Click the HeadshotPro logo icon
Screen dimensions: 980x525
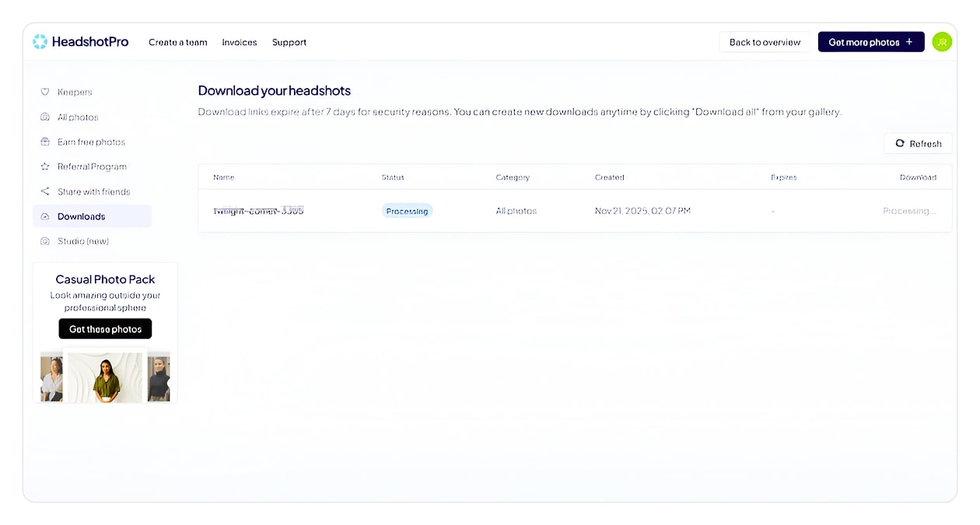click(40, 42)
